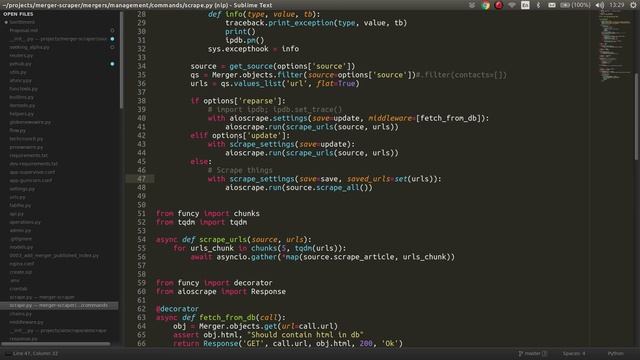
Task: Open chains.py in the sidebar
Action: tap(20, 314)
